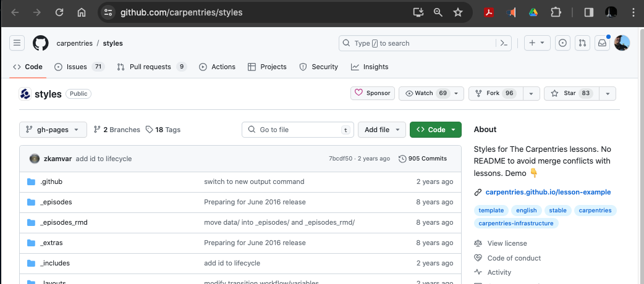Open the Issues shortcut icon in header
644x284 pixels.
click(562, 43)
